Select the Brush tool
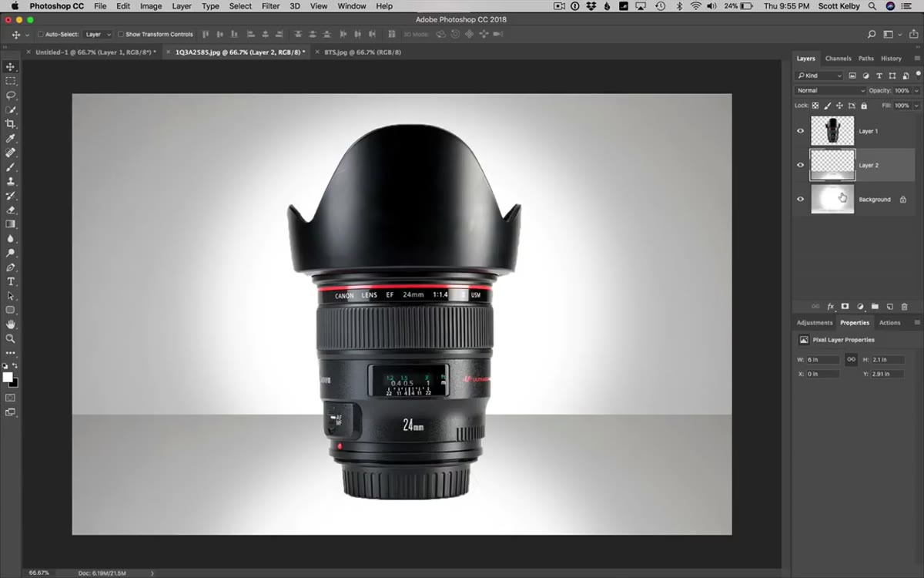 (x=10, y=167)
